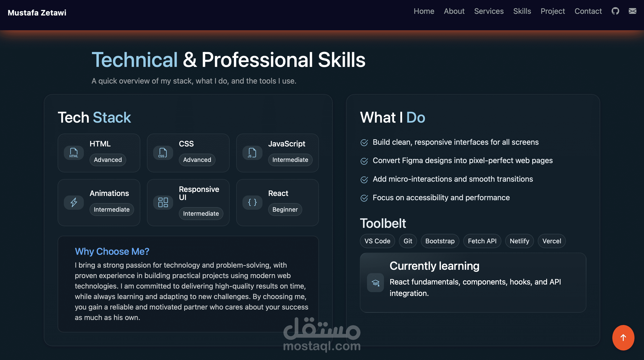This screenshot has height=360, width=644.
Task: Select the VS Code toolbelt chip
Action: 377,241
